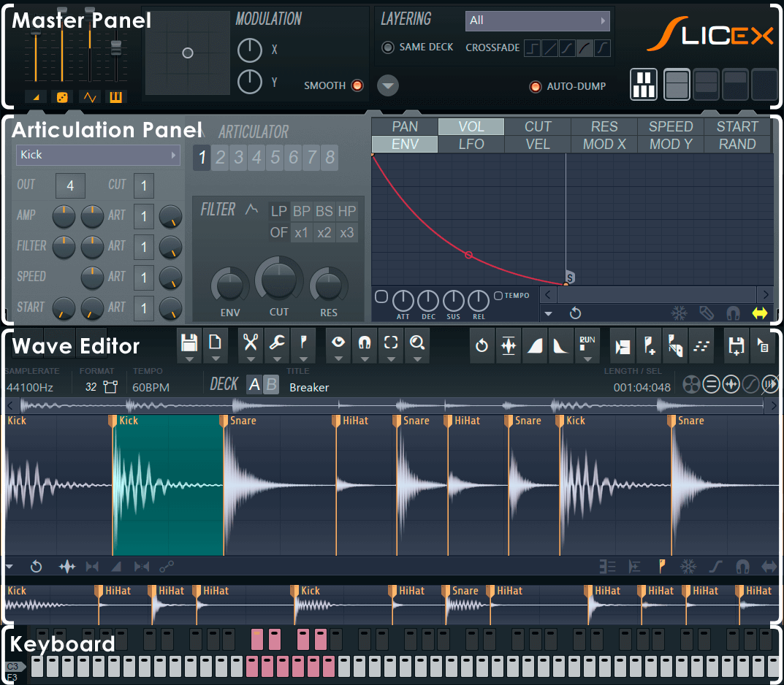Open the Kick articulation region dropdown
The width and height of the screenshot is (784, 685).
tap(97, 155)
